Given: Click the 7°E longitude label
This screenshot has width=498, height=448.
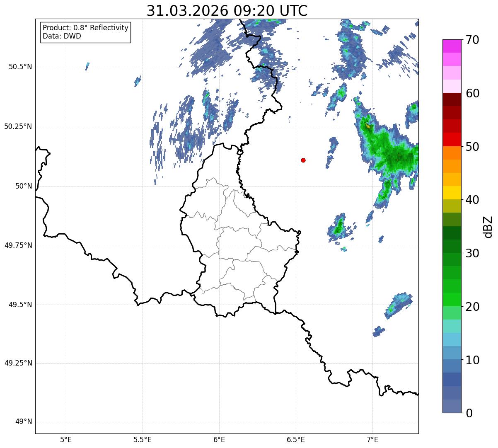Looking at the screenshot, I should pos(372,439).
